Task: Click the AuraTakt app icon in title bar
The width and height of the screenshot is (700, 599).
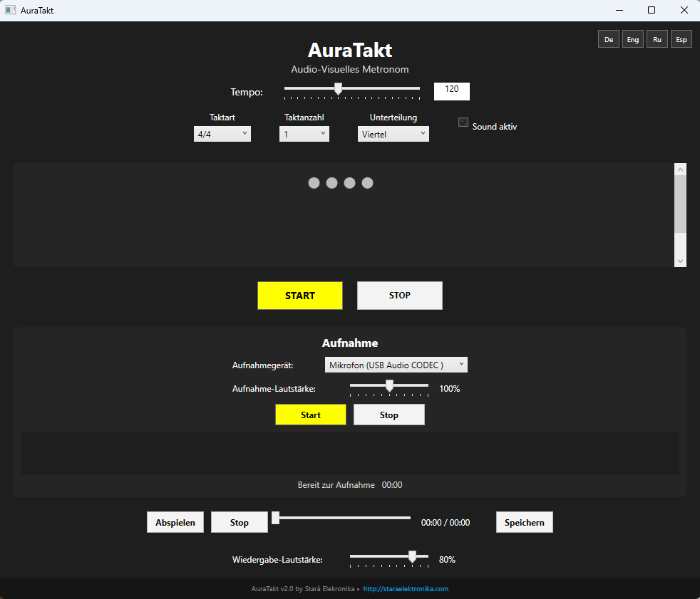Action: [10, 10]
